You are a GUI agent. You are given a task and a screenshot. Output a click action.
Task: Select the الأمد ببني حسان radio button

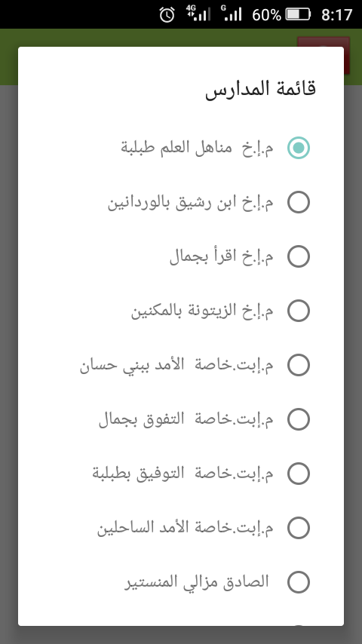click(x=299, y=365)
